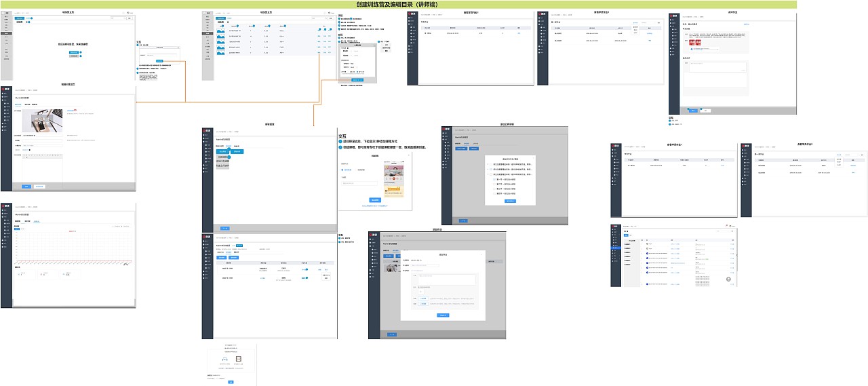Click the round floating button on the file list page
This screenshot has width=868, height=386.
(728, 279)
